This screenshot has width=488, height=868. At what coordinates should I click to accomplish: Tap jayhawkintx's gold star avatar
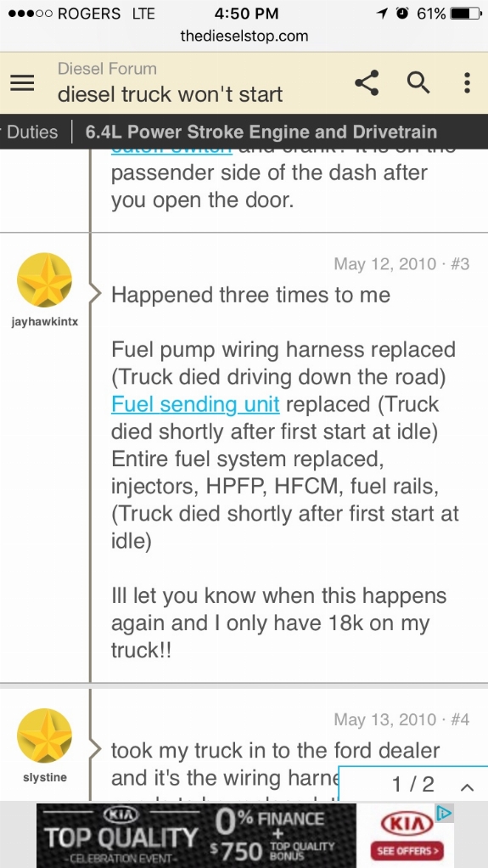coord(45,280)
